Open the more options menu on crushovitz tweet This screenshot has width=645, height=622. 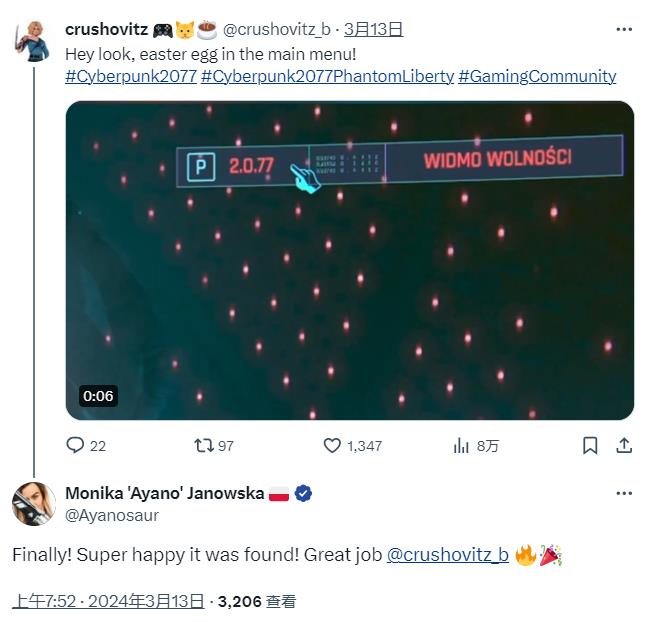[x=624, y=29]
